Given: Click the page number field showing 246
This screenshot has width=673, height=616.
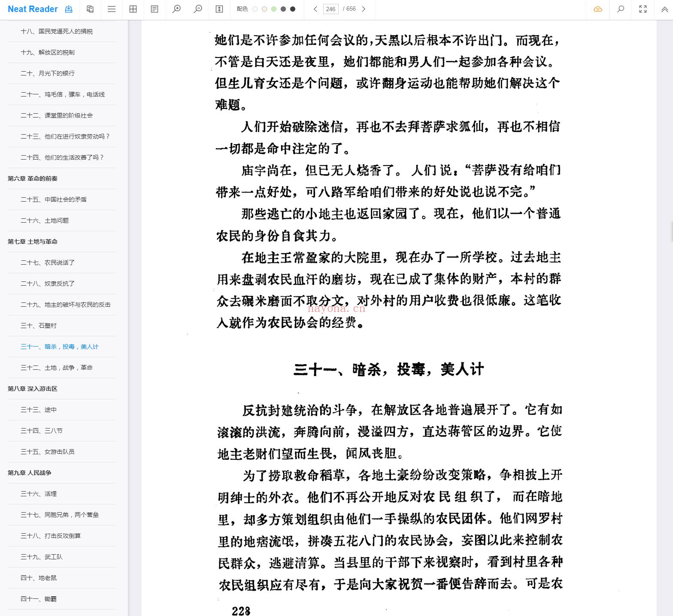Looking at the screenshot, I should 330,9.
